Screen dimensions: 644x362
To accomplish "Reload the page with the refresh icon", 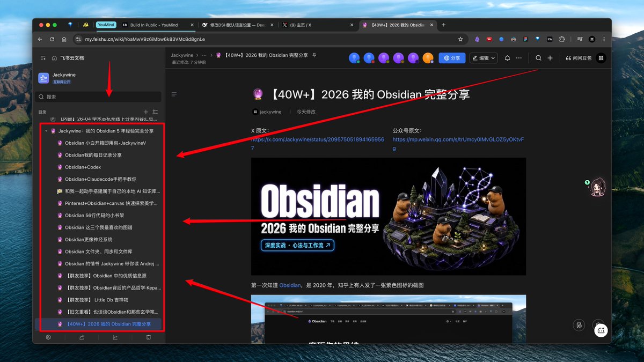I will pyautogui.click(x=52, y=39).
